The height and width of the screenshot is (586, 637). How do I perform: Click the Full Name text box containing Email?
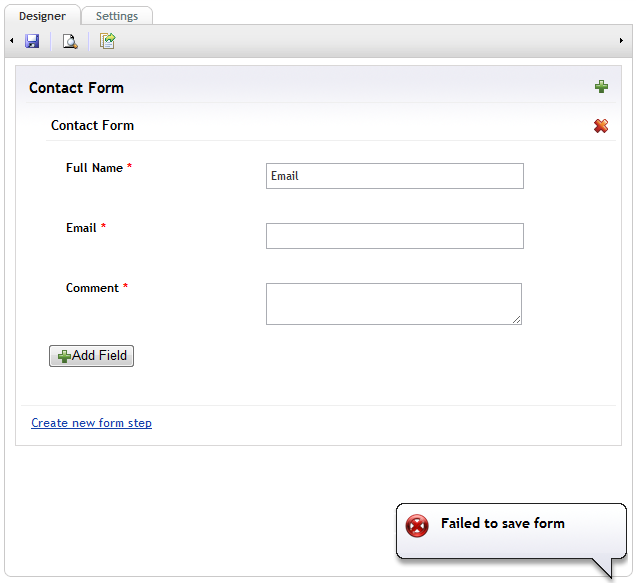[395, 176]
